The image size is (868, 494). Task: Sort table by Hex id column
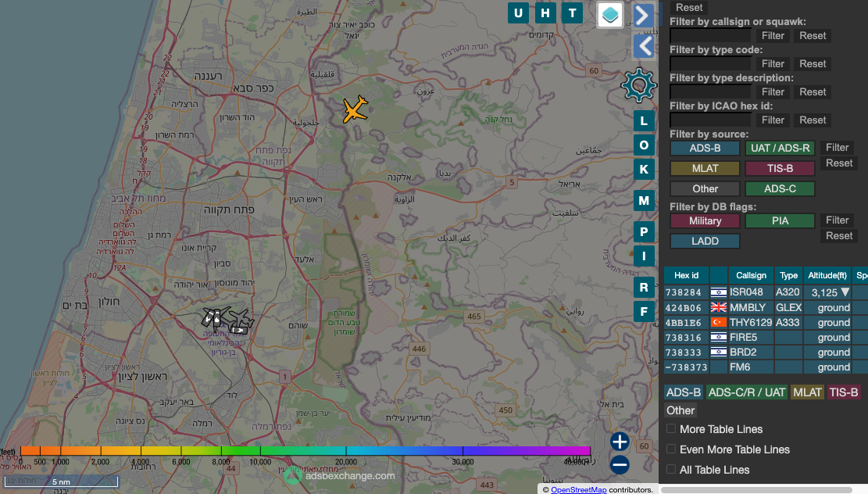coord(687,275)
